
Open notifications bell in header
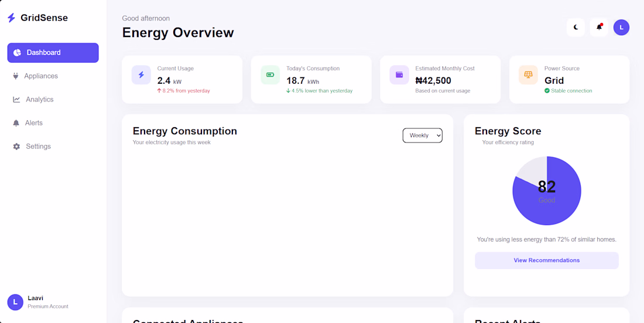pos(599,28)
